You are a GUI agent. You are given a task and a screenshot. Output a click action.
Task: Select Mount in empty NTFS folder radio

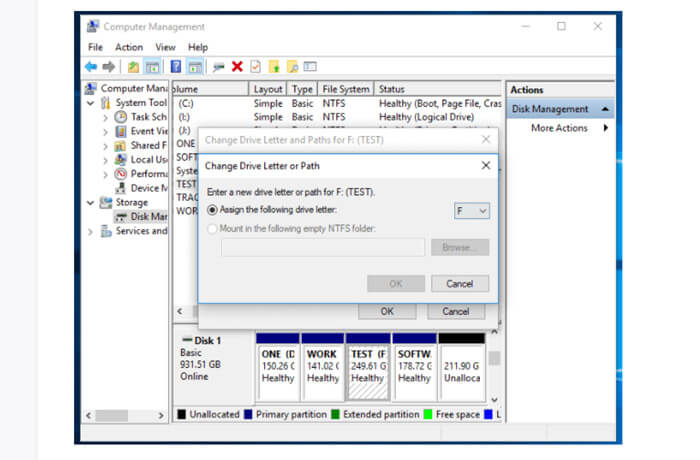pyautogui.click(x=212, y=229)
